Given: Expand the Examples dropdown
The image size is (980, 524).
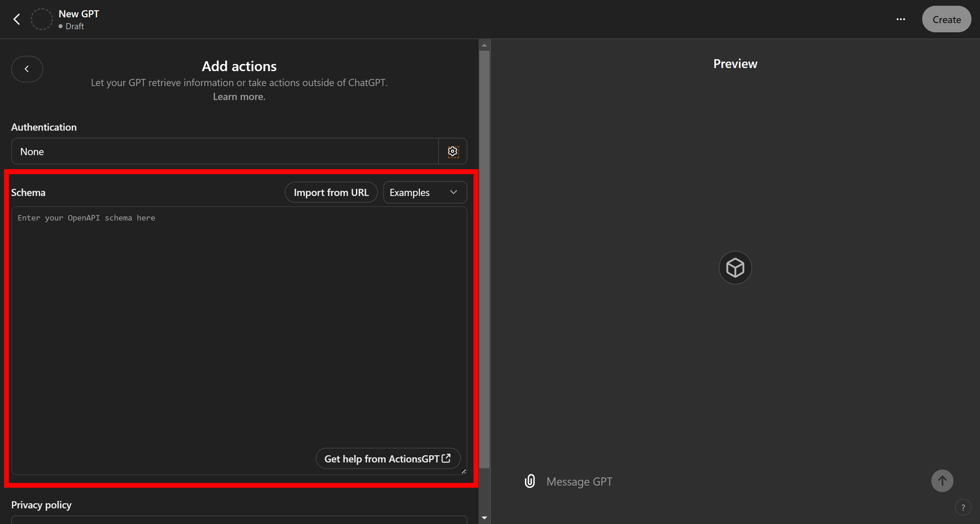Looking at the screenshot, I should tap(425, 193).
